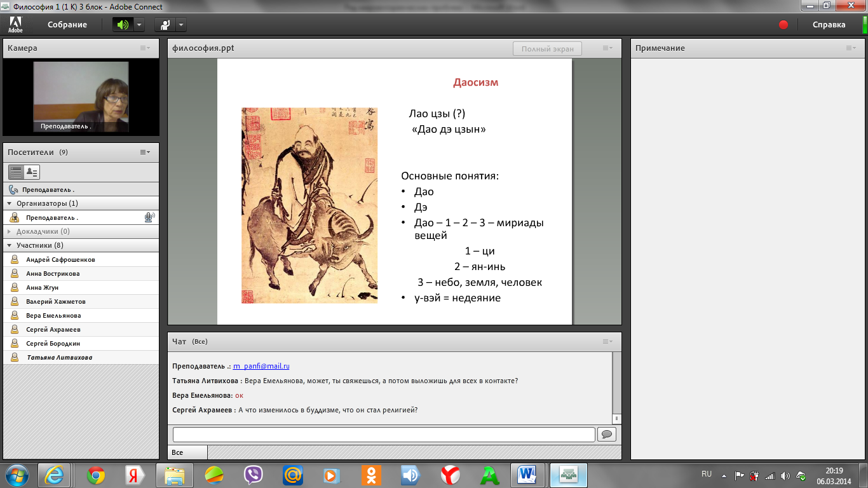Viewport: 868px width, 488px height.
Task: Switch to attendee list view
Action: [17, 172]
